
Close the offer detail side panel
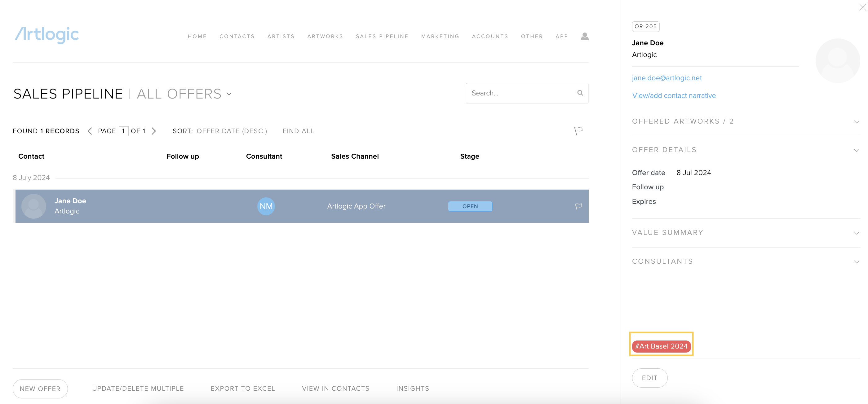click(x=862, y=7)
